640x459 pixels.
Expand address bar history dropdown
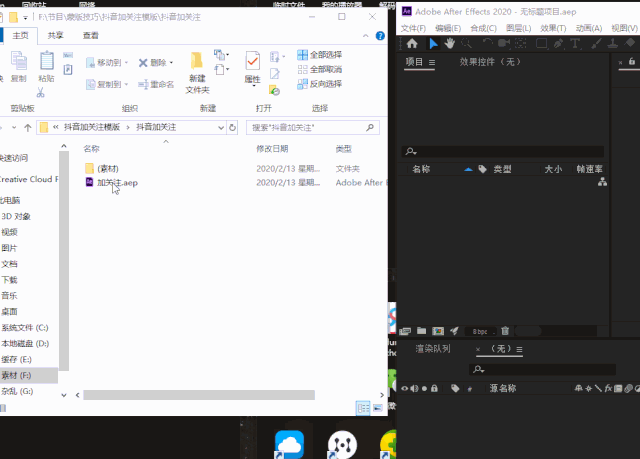(x=221, y=128)
